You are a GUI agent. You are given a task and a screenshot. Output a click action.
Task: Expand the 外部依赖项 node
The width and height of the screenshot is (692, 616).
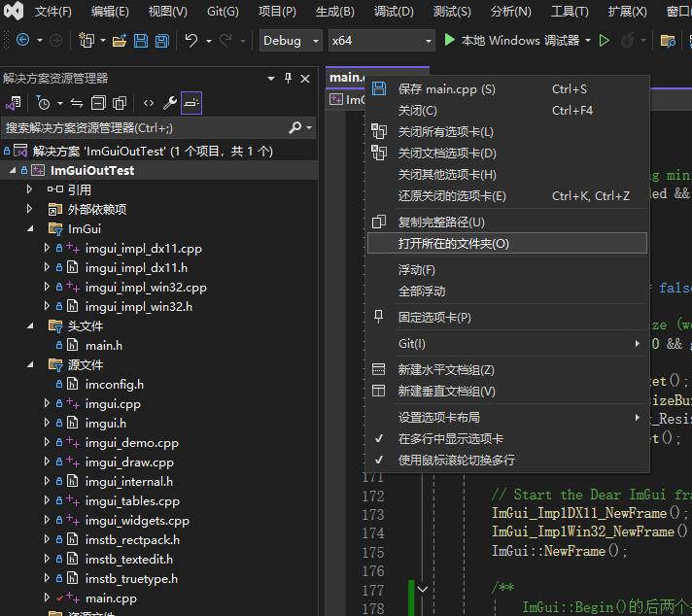29,209
